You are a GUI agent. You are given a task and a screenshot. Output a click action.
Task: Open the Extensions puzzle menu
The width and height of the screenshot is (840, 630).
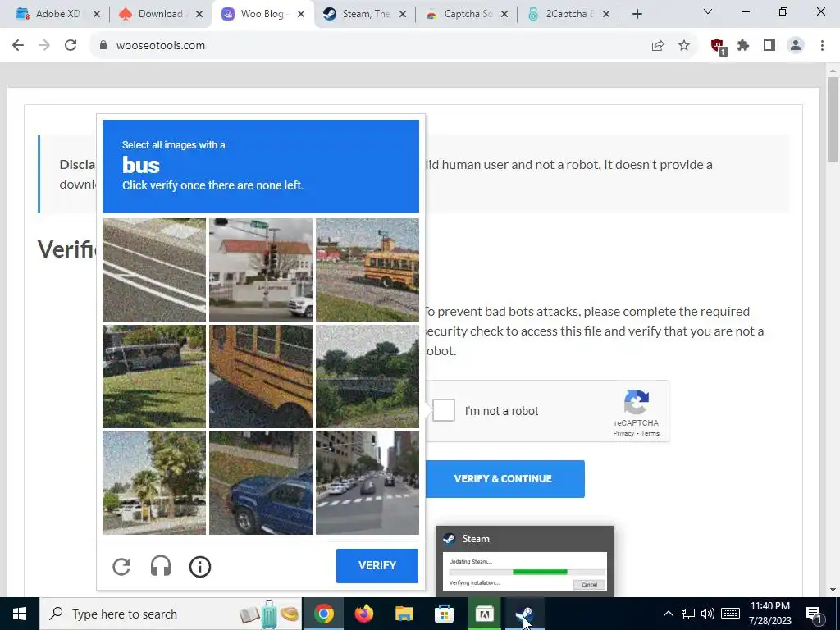[743, 46]
